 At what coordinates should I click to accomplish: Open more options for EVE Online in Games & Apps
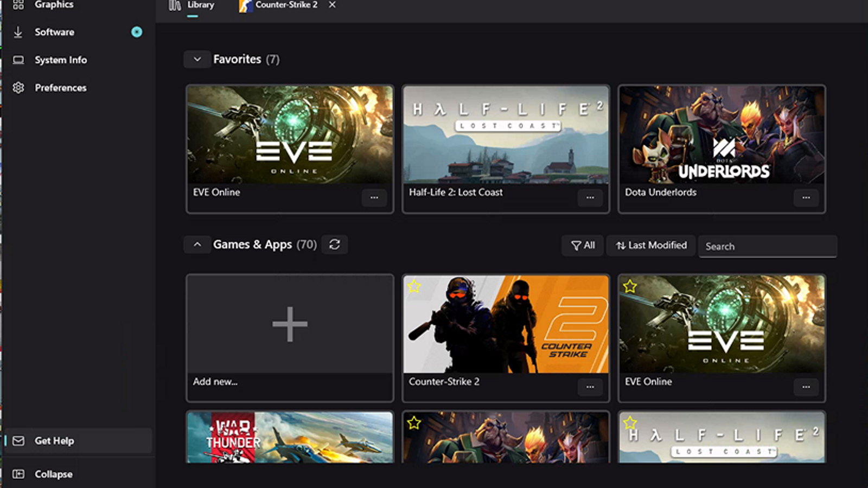[x=806, y=387]
